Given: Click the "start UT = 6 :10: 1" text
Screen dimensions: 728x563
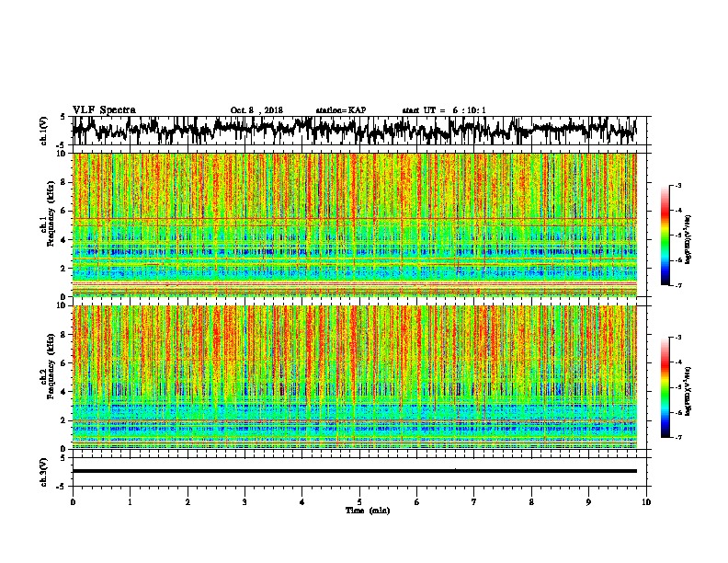Looking at the screenshot, I should click(x=444, y=110).
